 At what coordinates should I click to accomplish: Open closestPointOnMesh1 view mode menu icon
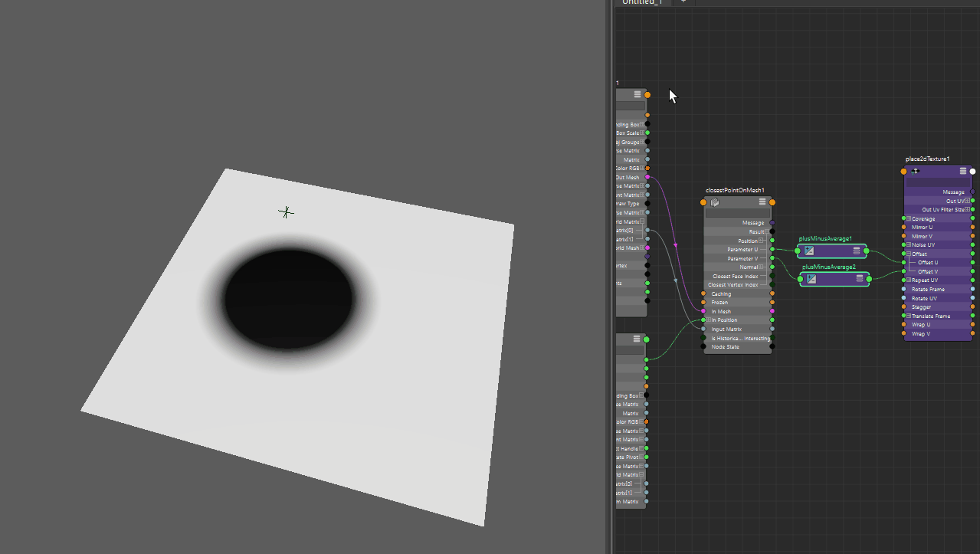[x=762, y=202]
